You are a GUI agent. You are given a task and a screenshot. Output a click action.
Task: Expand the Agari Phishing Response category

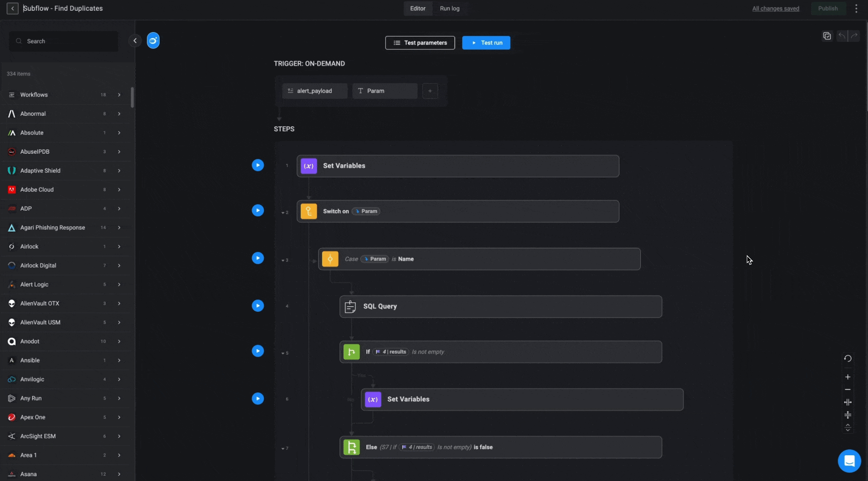119,228
